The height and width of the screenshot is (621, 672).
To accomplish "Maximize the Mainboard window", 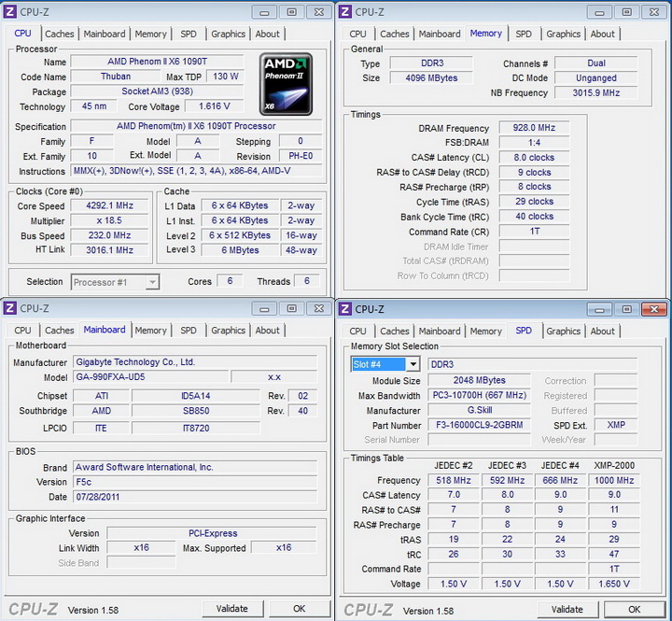I will tap(292, 308).
